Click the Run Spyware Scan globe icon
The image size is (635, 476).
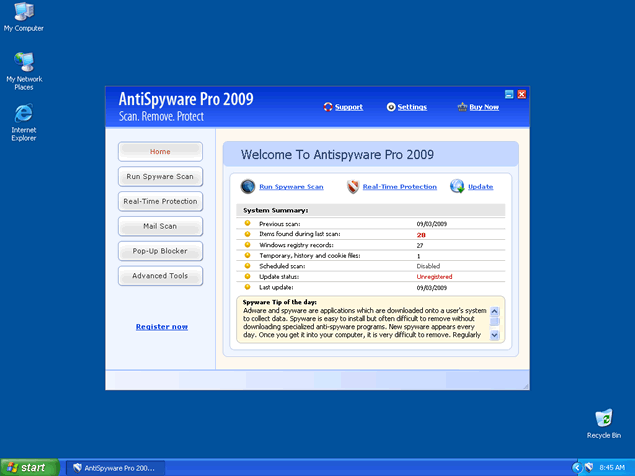248,186
